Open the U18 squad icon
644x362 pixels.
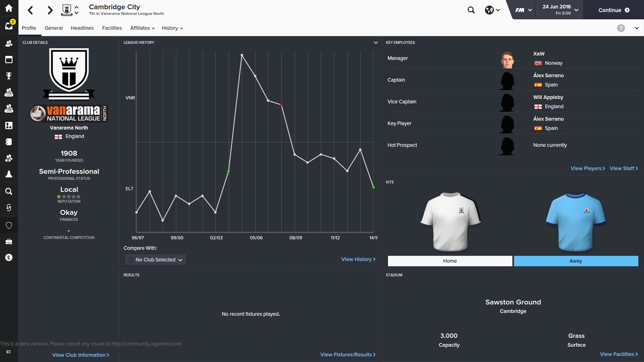(x=9, y=109)
